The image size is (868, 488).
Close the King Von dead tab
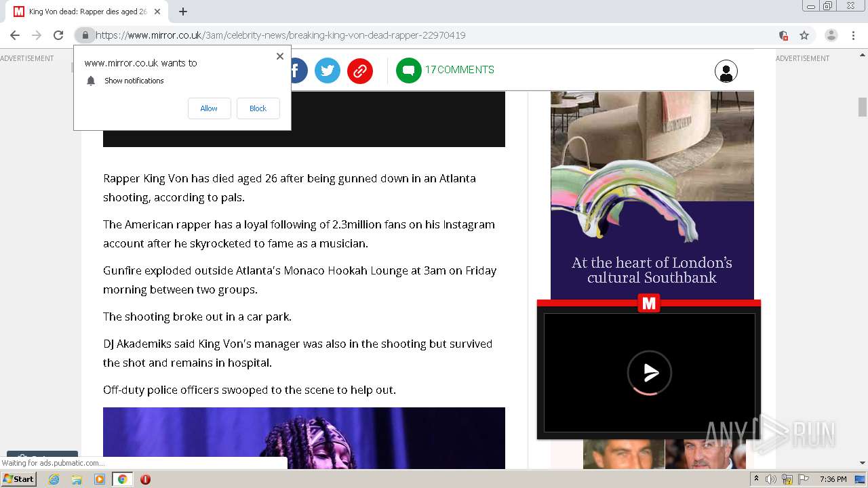(x=157, y=12)
